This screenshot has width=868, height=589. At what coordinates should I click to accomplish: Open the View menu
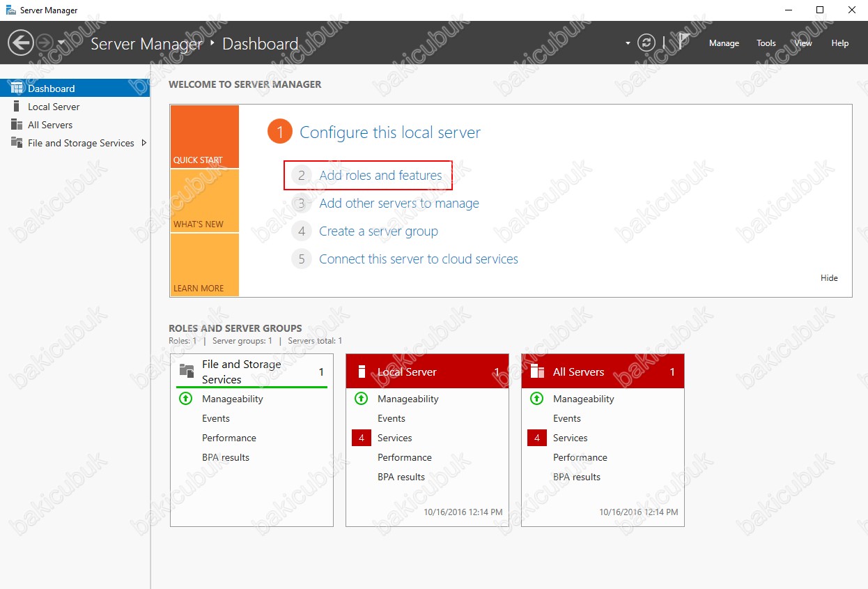tap(803, 43)
